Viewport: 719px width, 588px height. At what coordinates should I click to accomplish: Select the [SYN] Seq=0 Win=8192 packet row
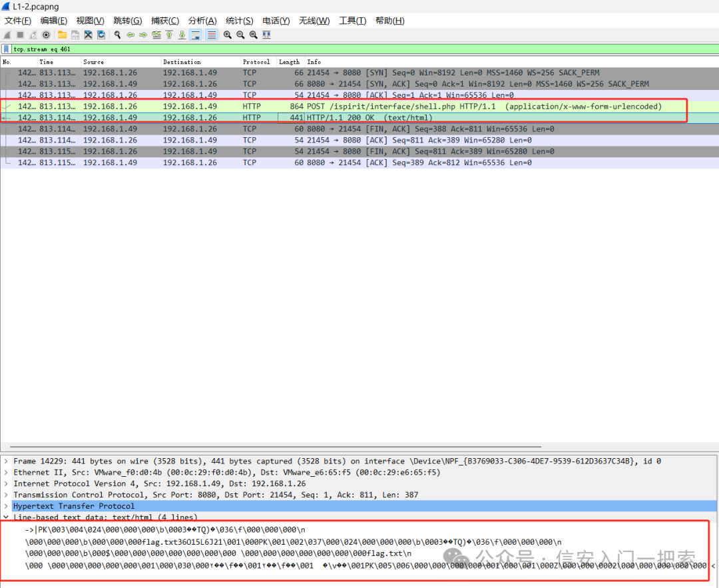click(x=359, y=73)
